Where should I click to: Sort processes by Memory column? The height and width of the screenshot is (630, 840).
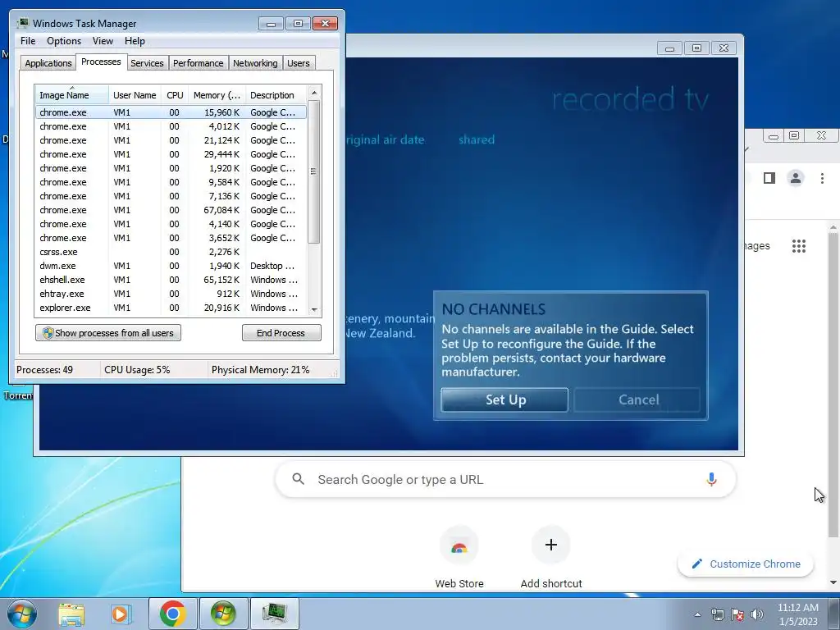[x=217, y=95]
